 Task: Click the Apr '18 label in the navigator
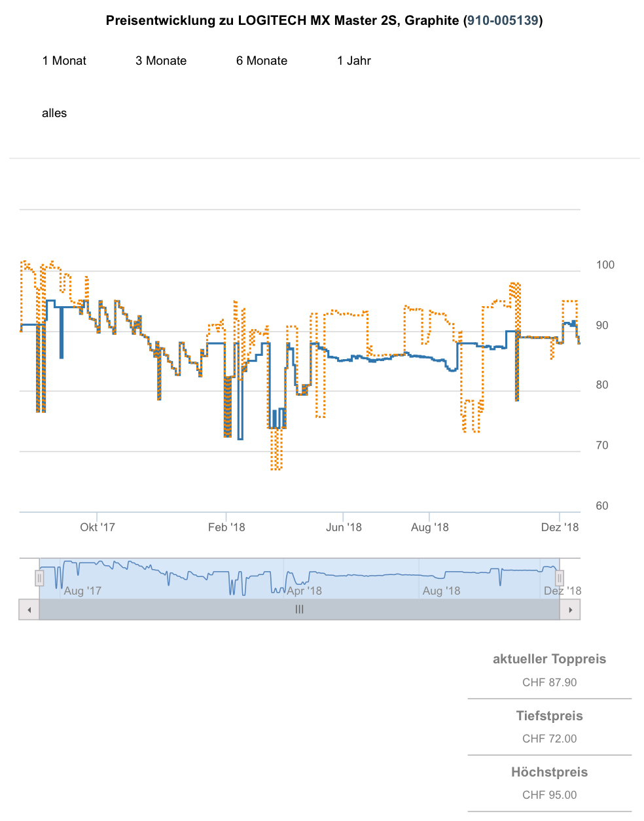305,591
